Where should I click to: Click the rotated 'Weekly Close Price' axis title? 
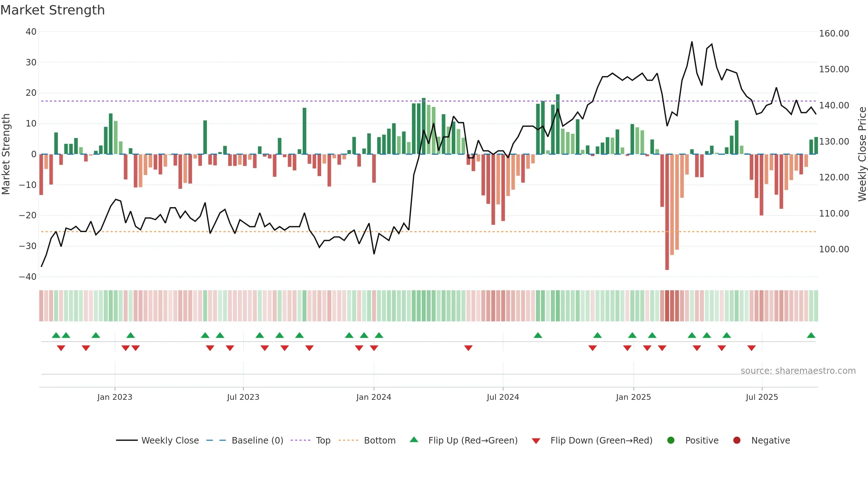[862, 154]
